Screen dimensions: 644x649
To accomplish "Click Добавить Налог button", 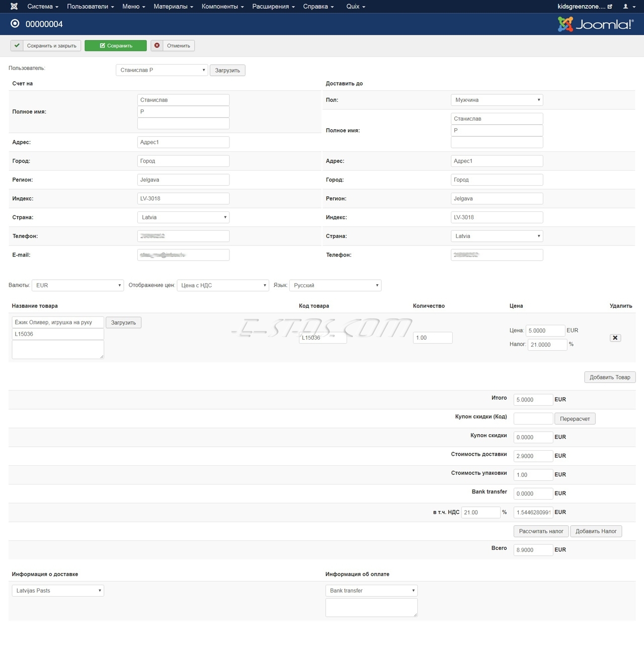I will (596, 531).
